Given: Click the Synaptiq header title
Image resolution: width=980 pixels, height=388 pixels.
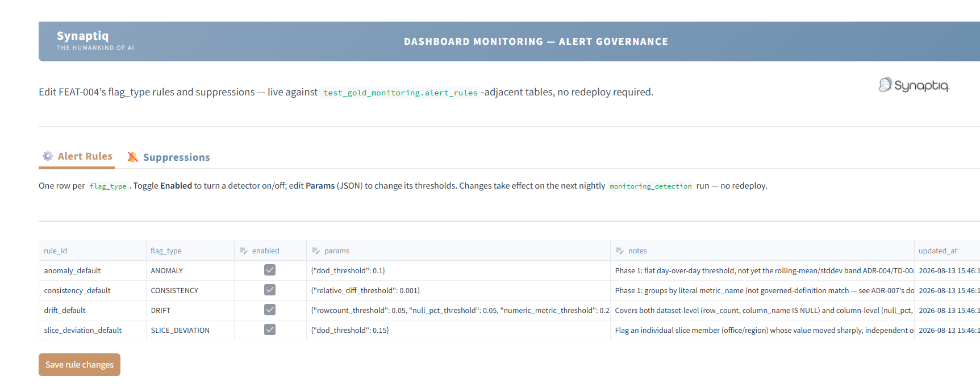Looking at the screenshot, I should 83,36.
